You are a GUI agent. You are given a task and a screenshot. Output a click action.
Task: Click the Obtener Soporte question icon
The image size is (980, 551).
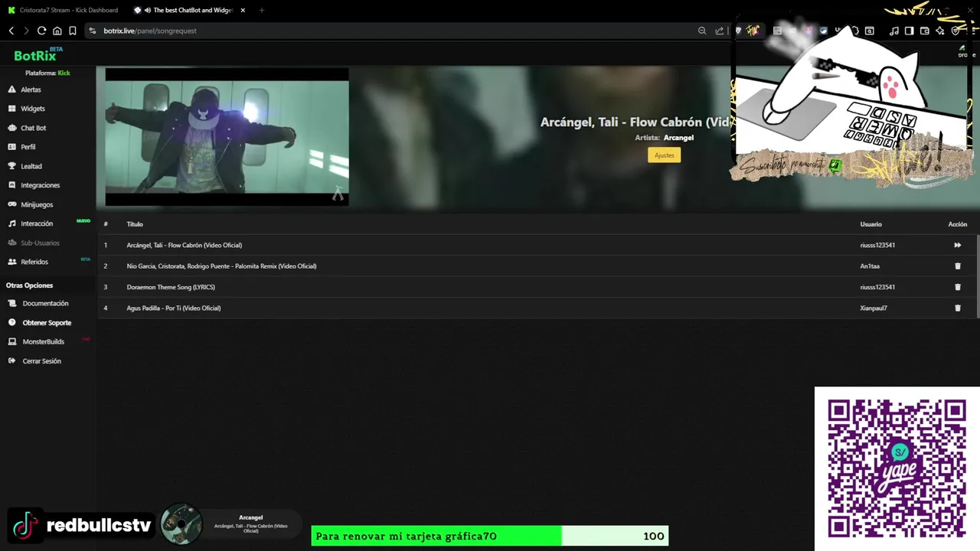(x=12, y=323)
